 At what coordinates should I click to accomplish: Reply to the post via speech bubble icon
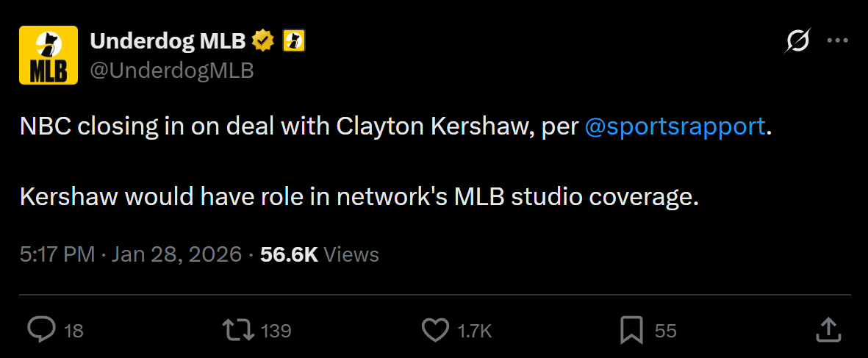(x=41, y=330)
